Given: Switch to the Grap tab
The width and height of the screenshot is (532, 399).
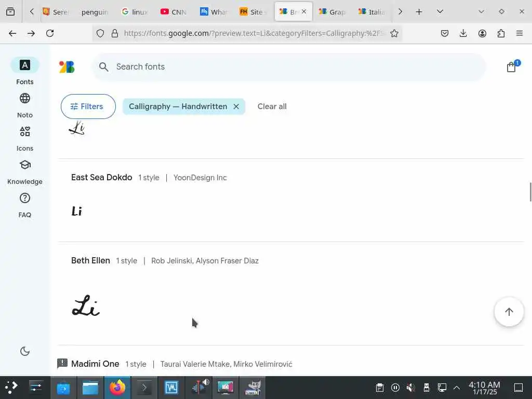Looking at the screenshot, I should tap(332, 12).
